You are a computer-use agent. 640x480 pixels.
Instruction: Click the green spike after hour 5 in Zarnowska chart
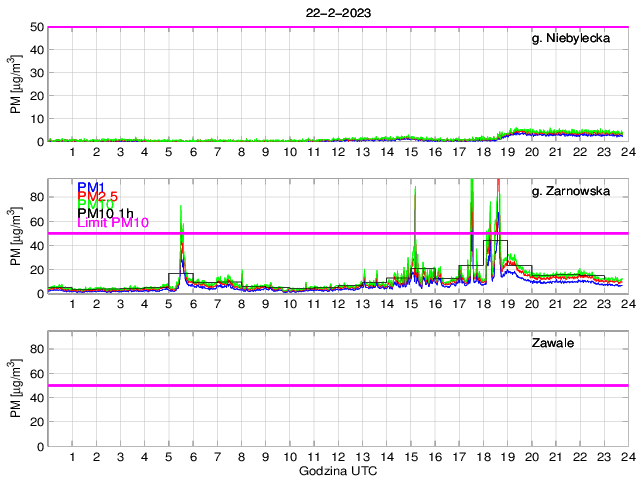point(181,210)
